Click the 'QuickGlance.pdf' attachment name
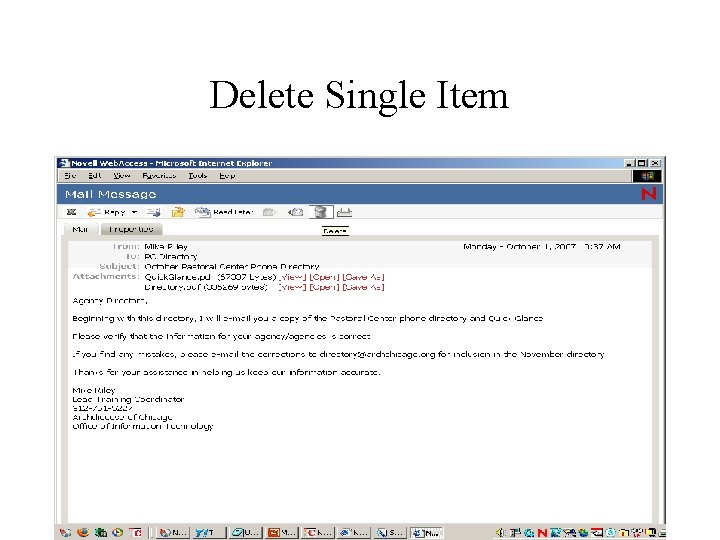This screenshot has height=540, width=720. 177,277
